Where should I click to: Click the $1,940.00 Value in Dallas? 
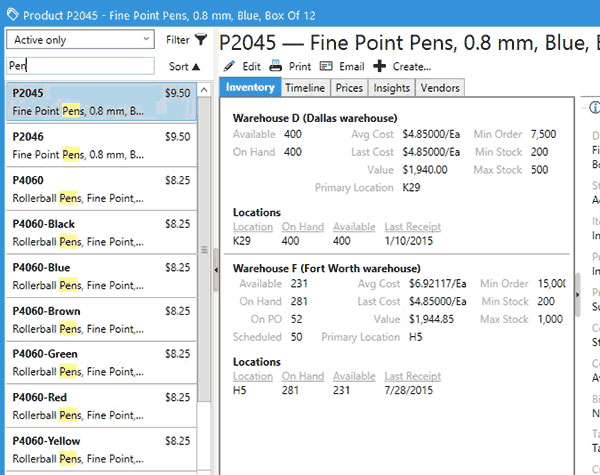425,170
